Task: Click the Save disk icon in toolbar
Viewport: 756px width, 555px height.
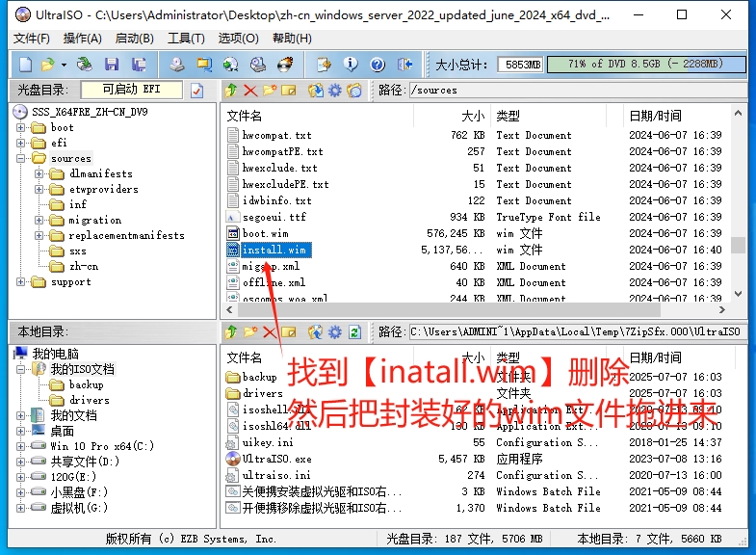Action: (x=112, y=65)
